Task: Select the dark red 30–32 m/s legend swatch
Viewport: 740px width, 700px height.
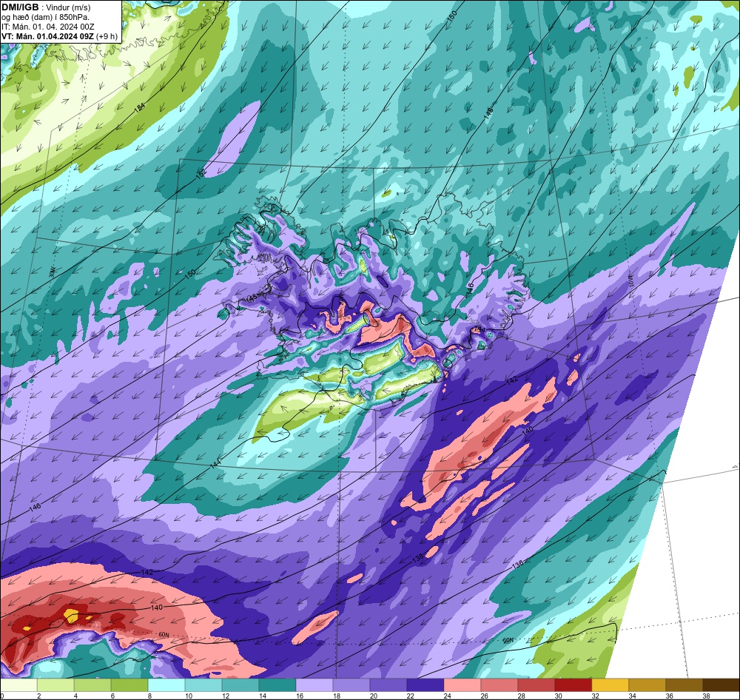Action: (x=573, y=685)
